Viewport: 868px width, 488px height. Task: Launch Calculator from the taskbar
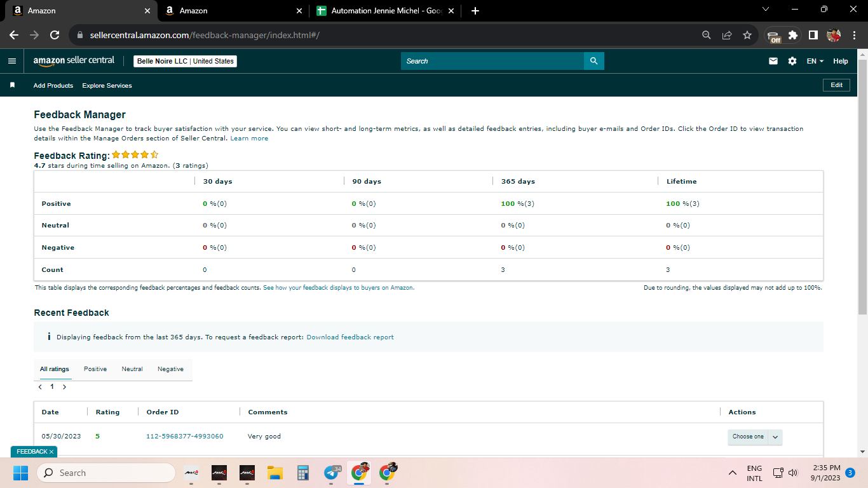[303, 473]
